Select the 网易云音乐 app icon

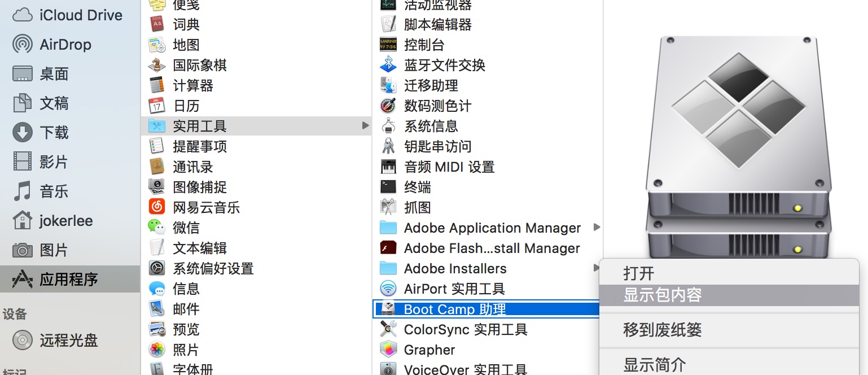[156, 207]
